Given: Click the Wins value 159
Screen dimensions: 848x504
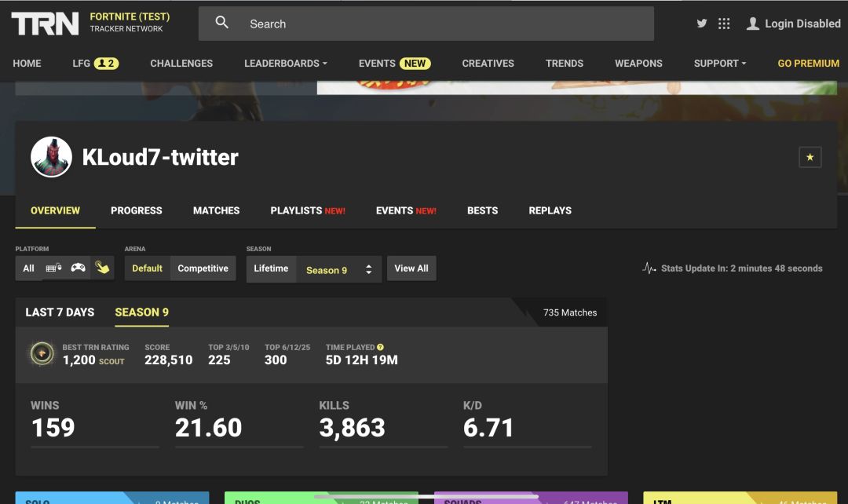Looking at the screenshot, I should [x=53, y=428].
